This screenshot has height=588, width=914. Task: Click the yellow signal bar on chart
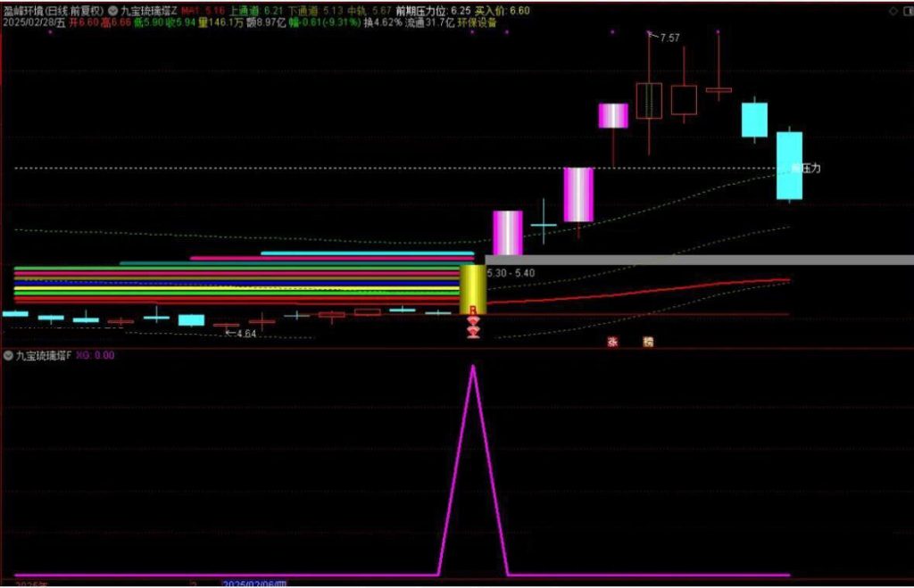(x=472, y=287)
